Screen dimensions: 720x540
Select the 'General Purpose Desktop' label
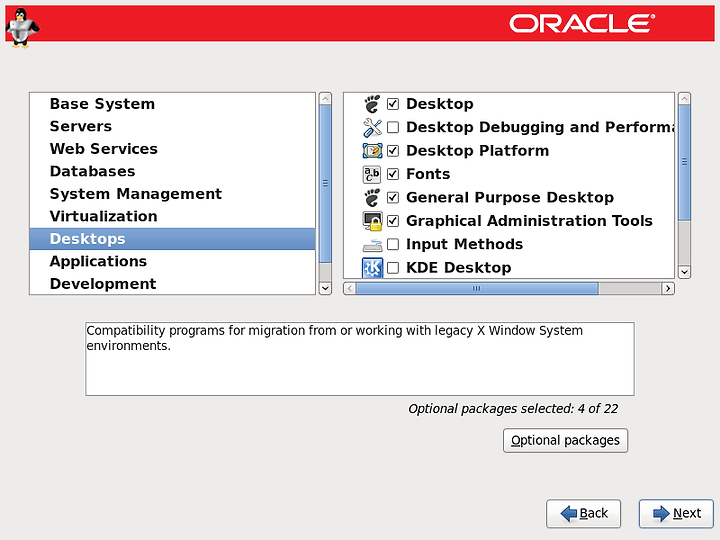click(510, 197)
